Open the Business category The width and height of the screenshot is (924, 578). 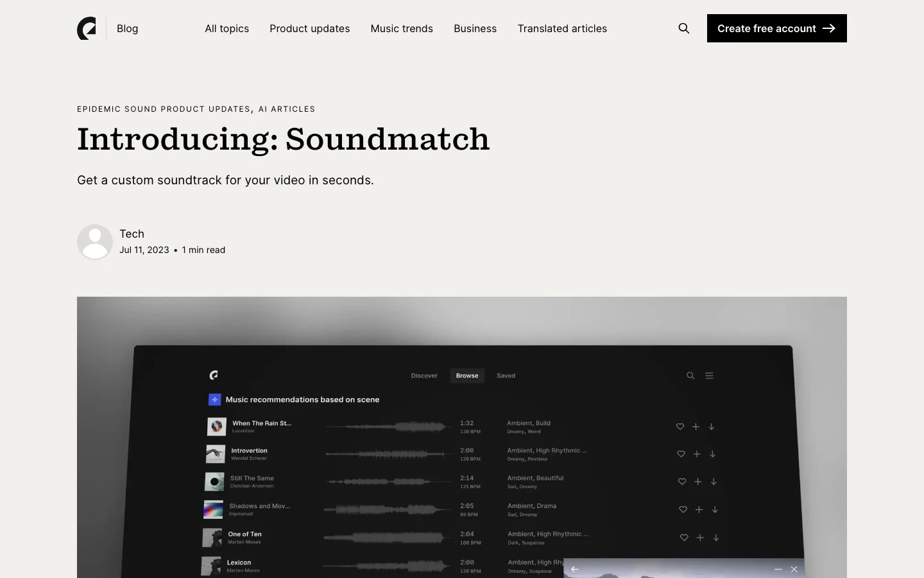click(475, 28)
